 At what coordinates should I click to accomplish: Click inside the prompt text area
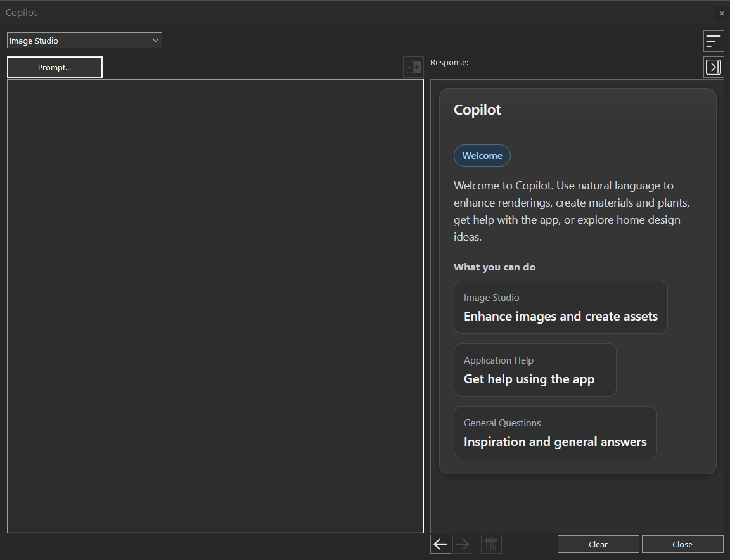coord(215,307)
